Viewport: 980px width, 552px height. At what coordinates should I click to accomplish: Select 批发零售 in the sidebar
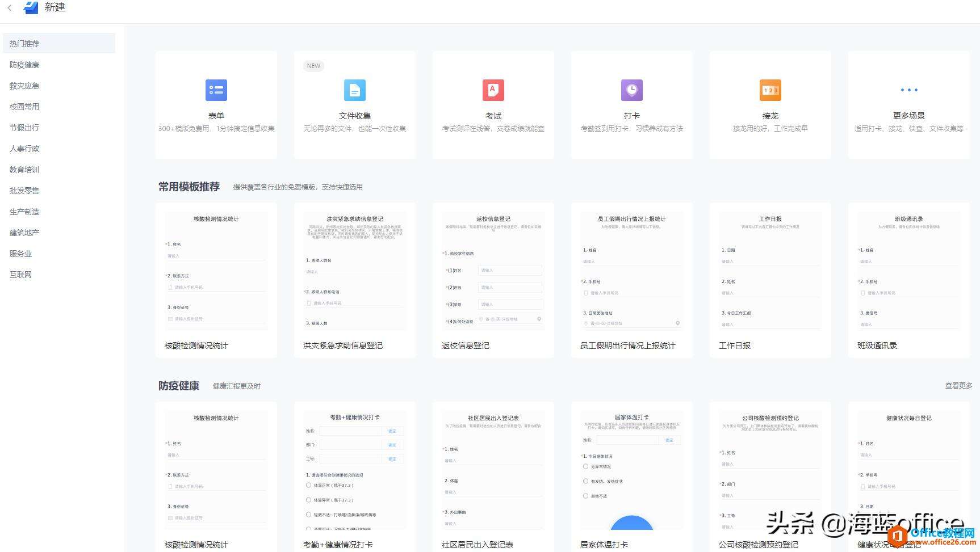24,191
